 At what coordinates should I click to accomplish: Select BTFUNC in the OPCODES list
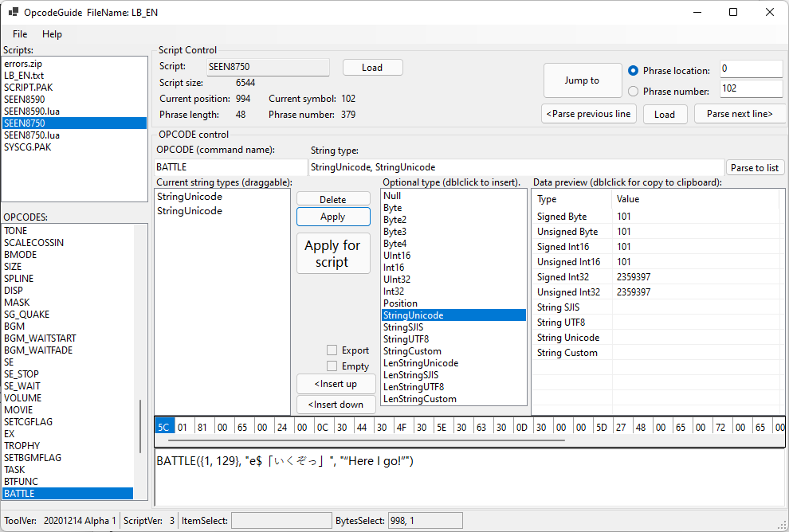pos(68,482)
